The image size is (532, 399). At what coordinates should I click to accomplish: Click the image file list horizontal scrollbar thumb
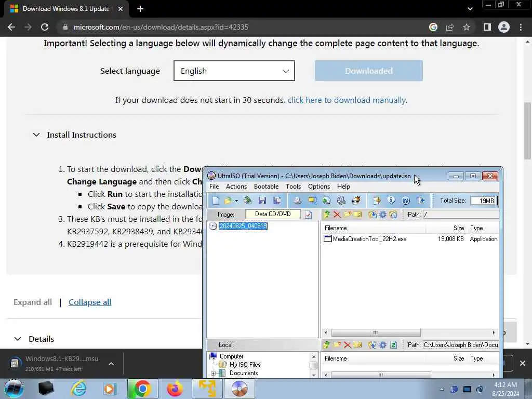click(x=376, y=332)
